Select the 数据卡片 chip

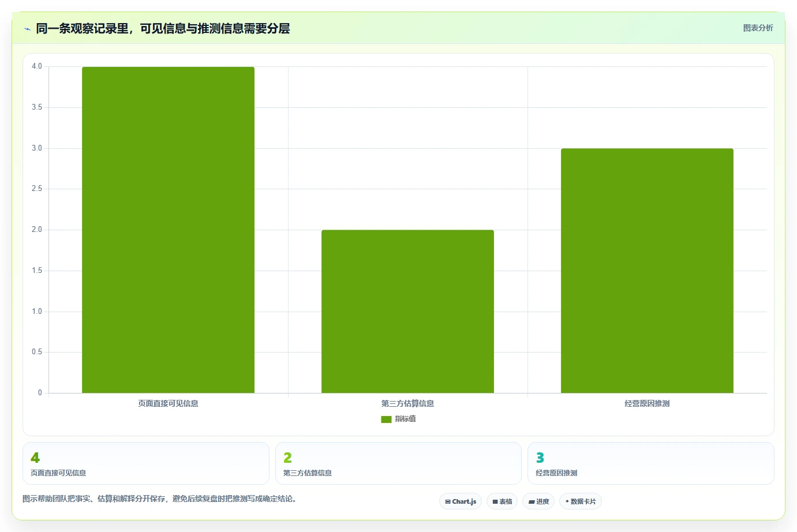tap(581, 501)
